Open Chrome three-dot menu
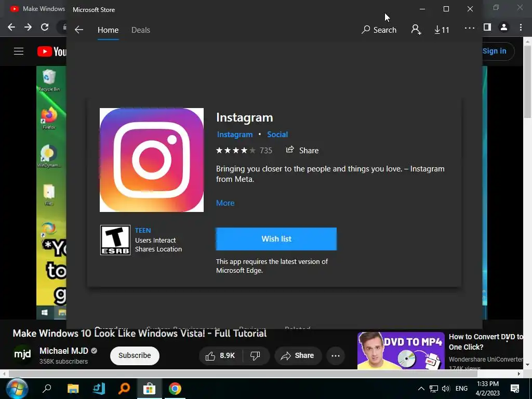532x399 pixels. 521,27
